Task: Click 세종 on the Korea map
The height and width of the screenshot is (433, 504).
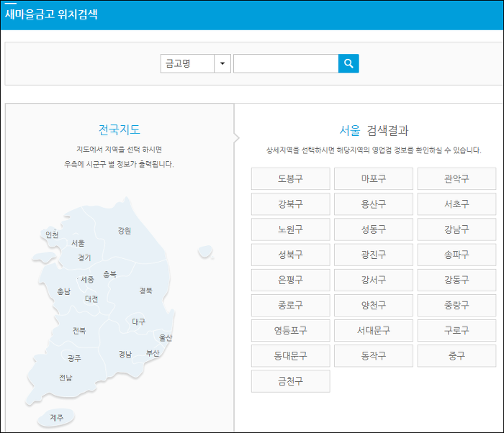Action: (87, 280)
